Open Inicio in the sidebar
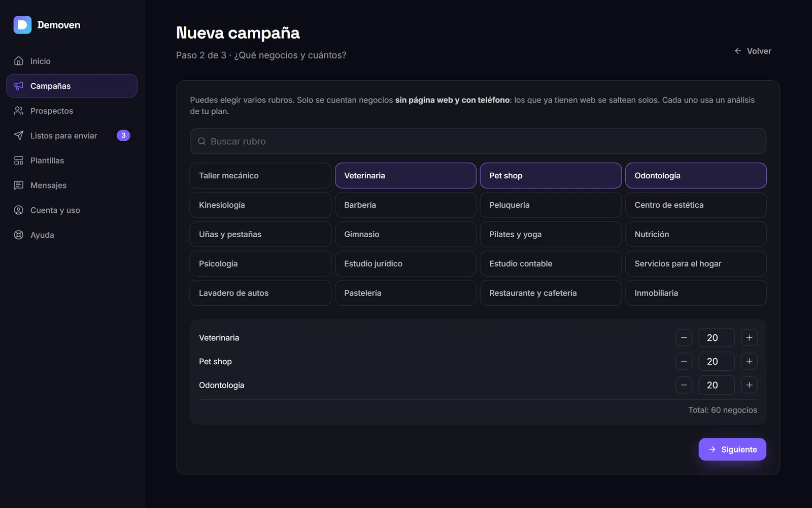 click(72, 61)
